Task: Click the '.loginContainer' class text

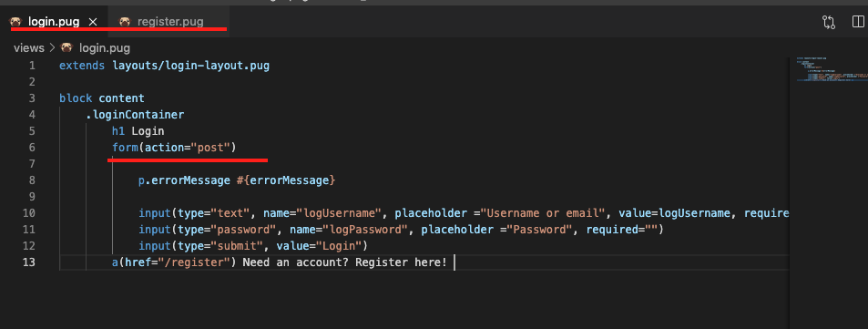Action: pos(135,115)
